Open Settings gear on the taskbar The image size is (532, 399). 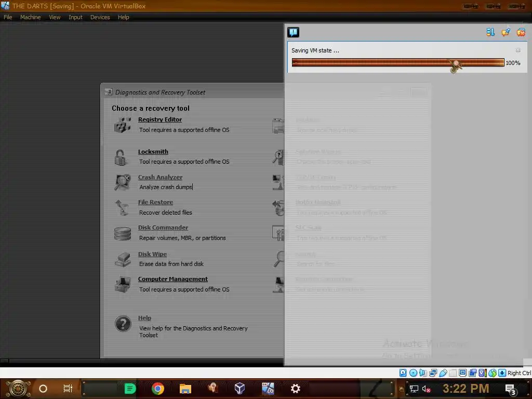(295, 388)
